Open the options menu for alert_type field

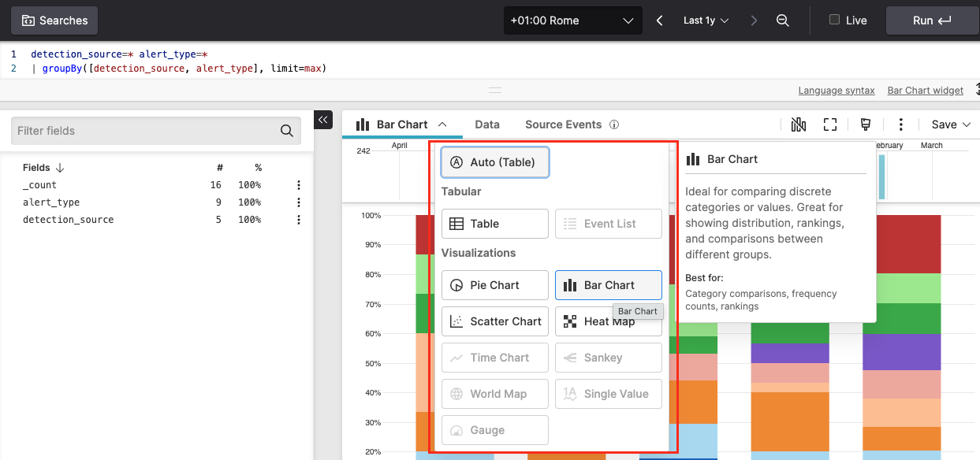click(x=298, y=202)
